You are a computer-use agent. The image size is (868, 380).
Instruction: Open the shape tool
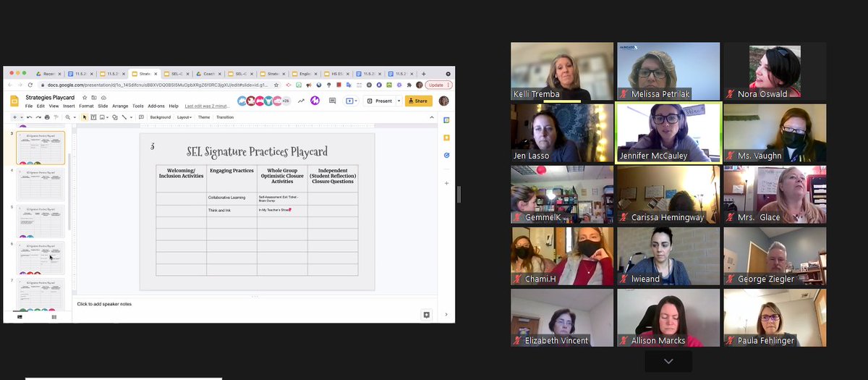[x=115, y=117]
